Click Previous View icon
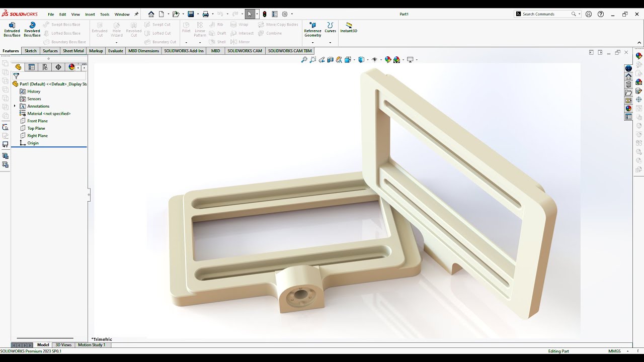This screenshot has width=644, height=362. 321,60
